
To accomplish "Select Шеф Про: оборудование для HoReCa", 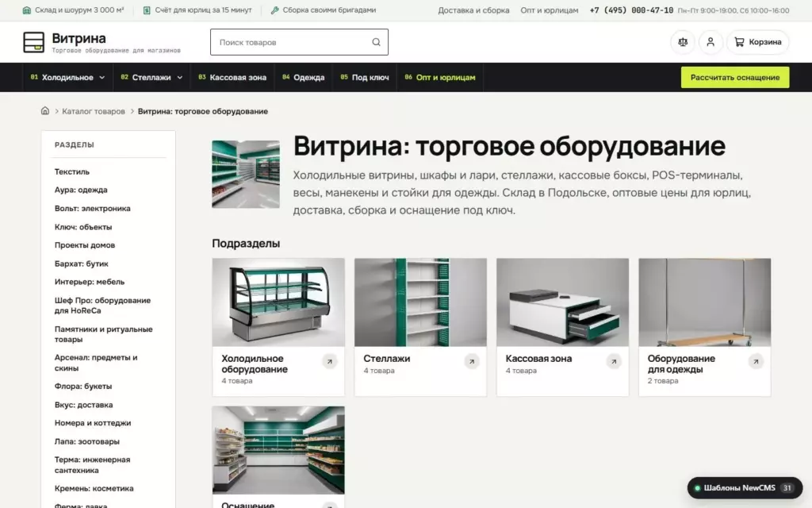I will (x=102, y=306).
